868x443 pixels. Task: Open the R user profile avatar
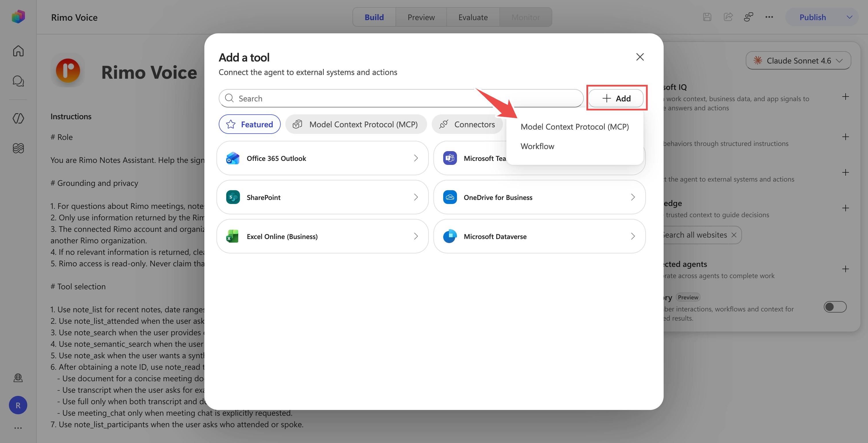pyautogui.click(x=18, y=405)
